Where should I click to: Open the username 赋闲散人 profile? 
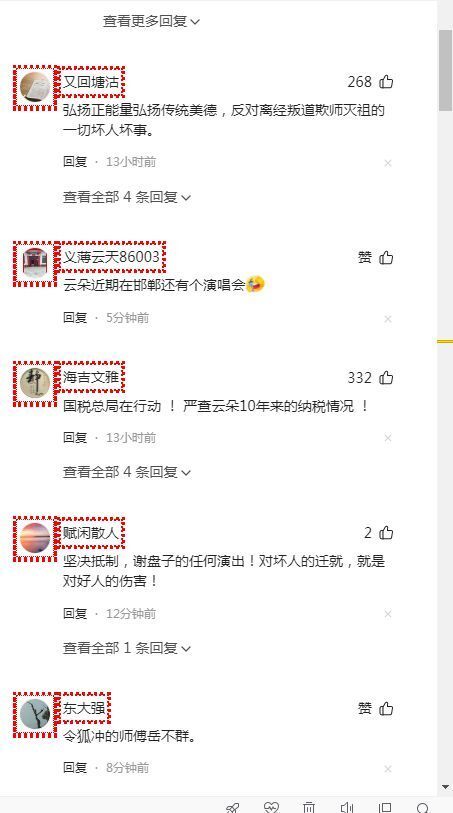91,532
